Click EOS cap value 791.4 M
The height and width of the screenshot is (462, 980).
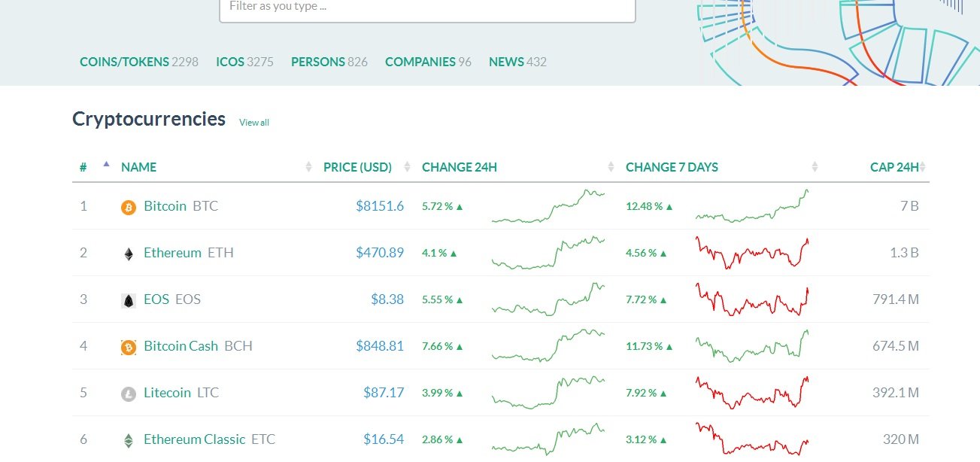tap(896, 299)
